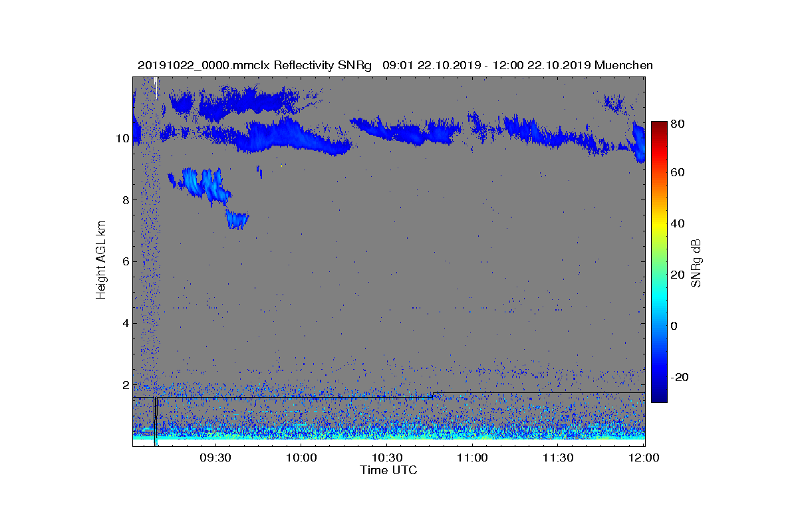Click the colorbar value 80
The image size is (798, 532).
tap(678, 123)
